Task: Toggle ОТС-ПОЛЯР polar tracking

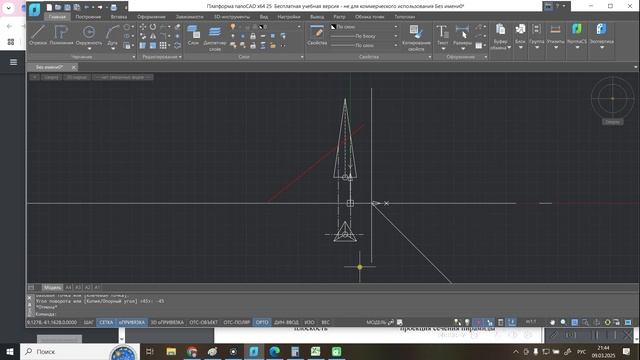Action: (237, 322)
